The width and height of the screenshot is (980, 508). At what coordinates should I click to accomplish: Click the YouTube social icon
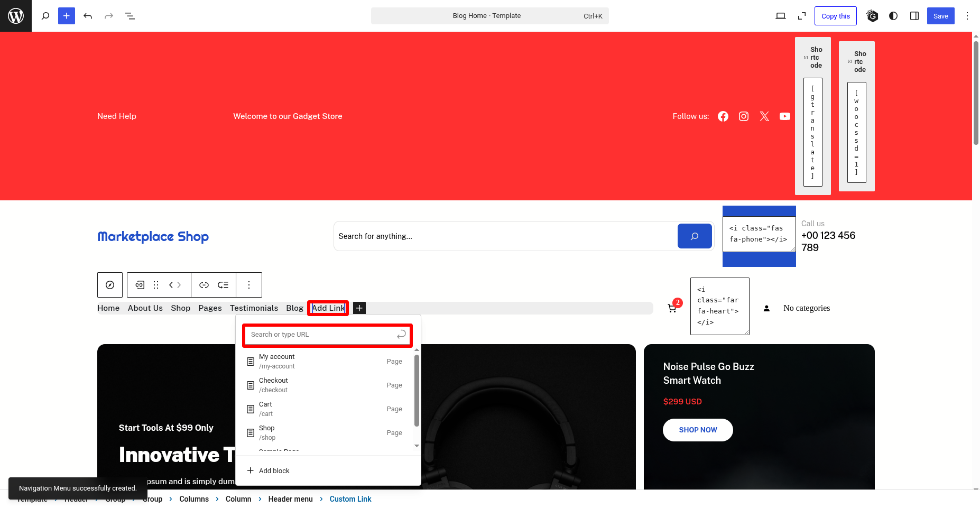[x=785, y=116]
